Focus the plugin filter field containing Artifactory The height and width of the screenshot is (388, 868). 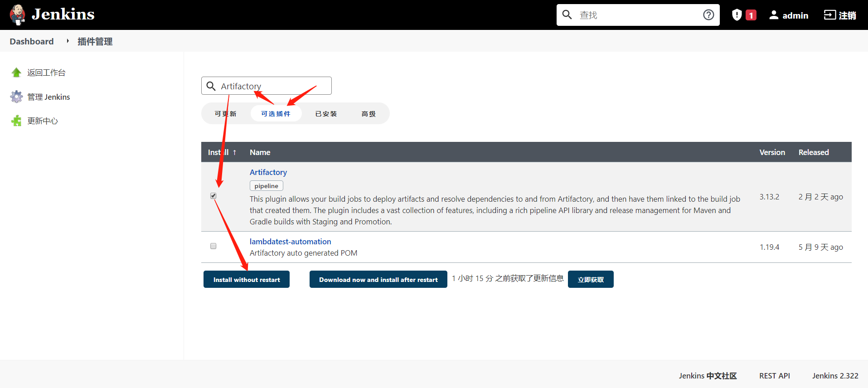click(267, 86)
